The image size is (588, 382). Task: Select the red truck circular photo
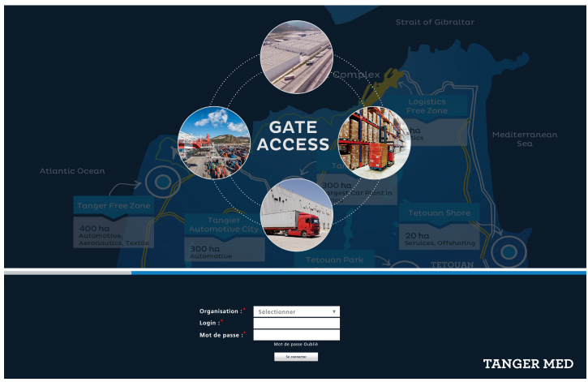[296, 215]
